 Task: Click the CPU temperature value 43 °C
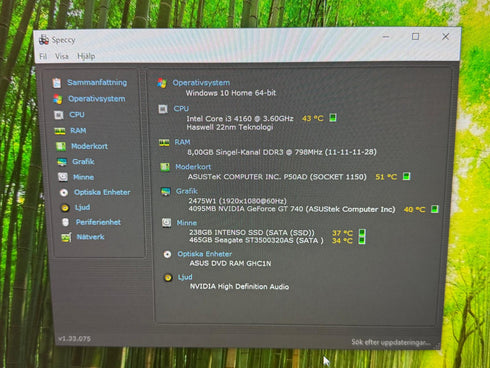tap(313, 118)
